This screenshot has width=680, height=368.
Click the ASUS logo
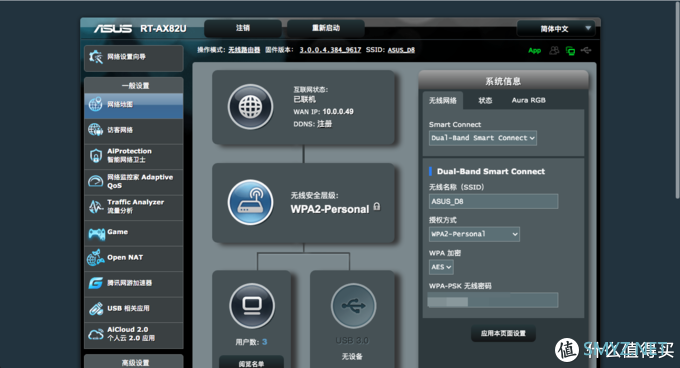coord(113,29)
